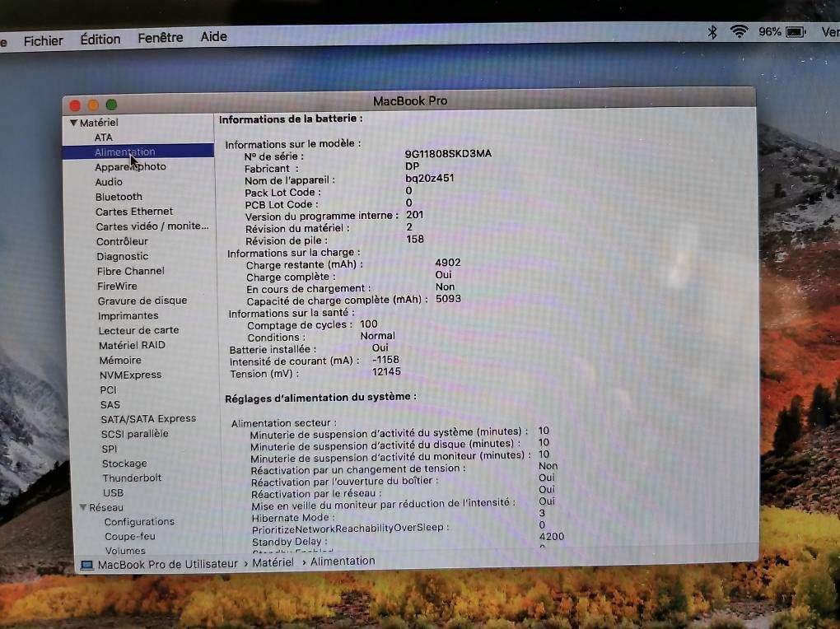840x629 pixels.
Task: Select Cartes Ethernet in the sidebar
Action: 134,212
